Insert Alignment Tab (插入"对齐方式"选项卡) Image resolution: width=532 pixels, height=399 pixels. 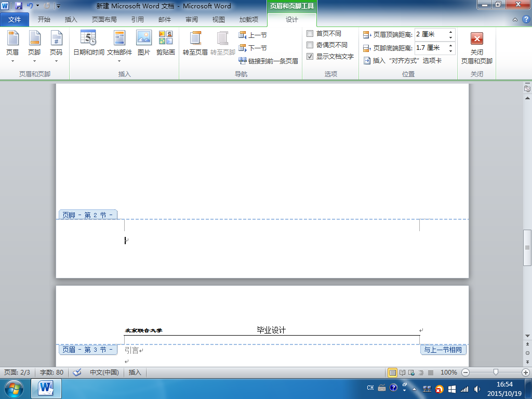tap(403, 60)
